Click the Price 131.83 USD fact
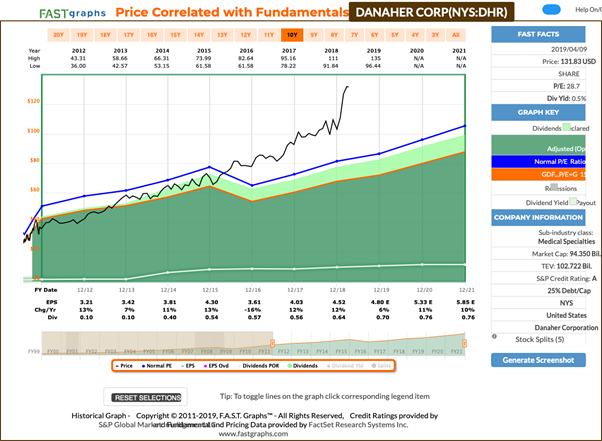Viewport: 602px width, 441px height. point(569,61)
